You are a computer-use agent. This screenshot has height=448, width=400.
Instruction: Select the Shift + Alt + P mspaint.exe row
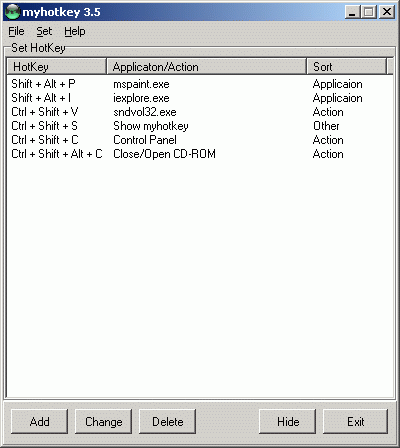pyautogui.click(x=200, y=84)
